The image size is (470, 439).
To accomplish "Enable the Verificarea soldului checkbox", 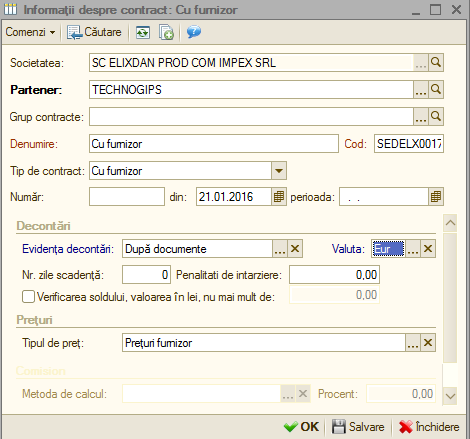I will [28, 296].
